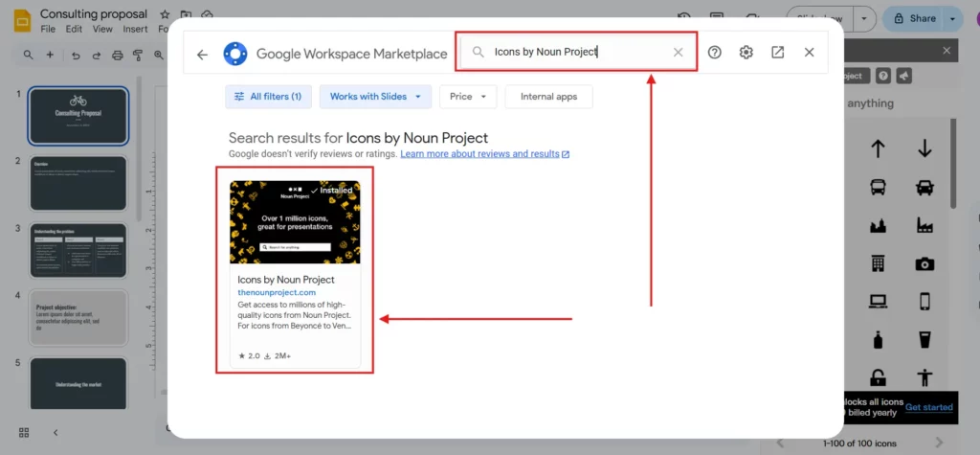Click the camera icon in Noun Project sidebar
980x455 pixels.
pos(924,263)
